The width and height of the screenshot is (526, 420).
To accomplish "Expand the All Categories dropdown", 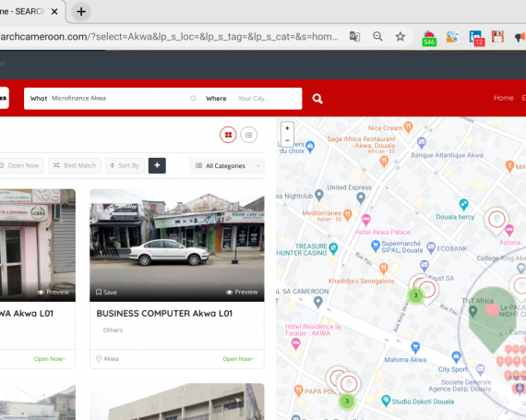I will click(227, 165).
